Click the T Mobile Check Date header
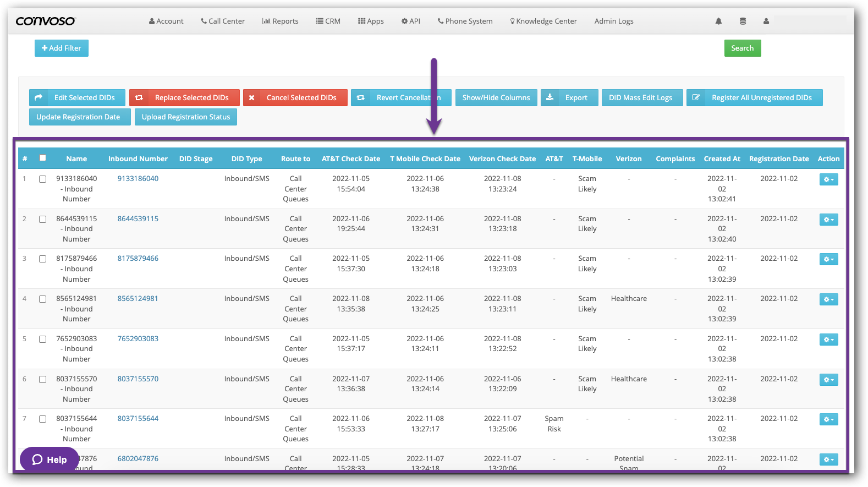This screenshot has height=487, width=868. 425,158
